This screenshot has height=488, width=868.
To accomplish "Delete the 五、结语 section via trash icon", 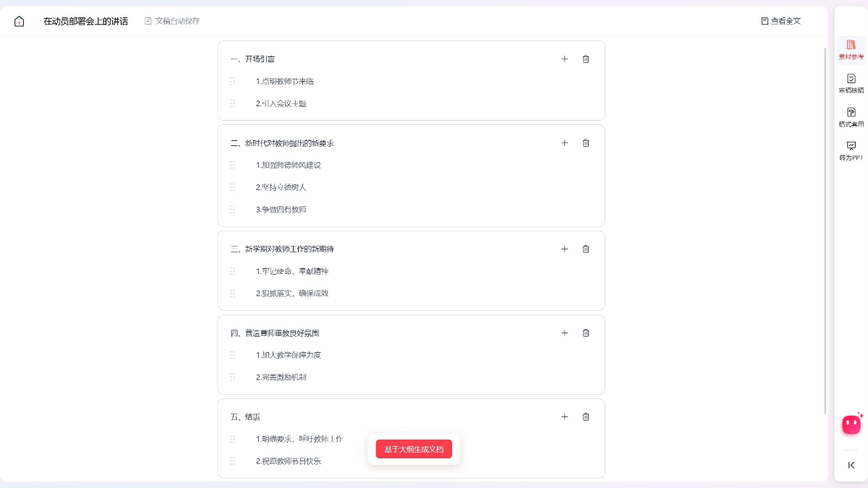I will 586,416.
